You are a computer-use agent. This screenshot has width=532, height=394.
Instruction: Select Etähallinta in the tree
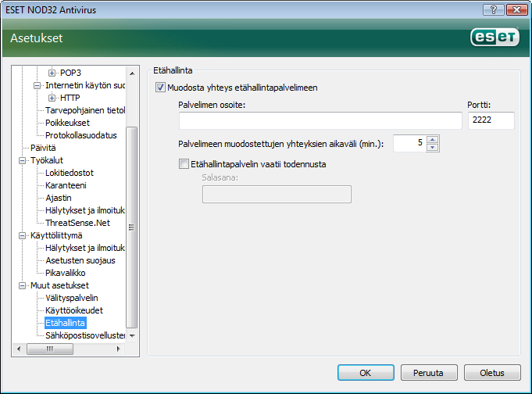[65, 323]
